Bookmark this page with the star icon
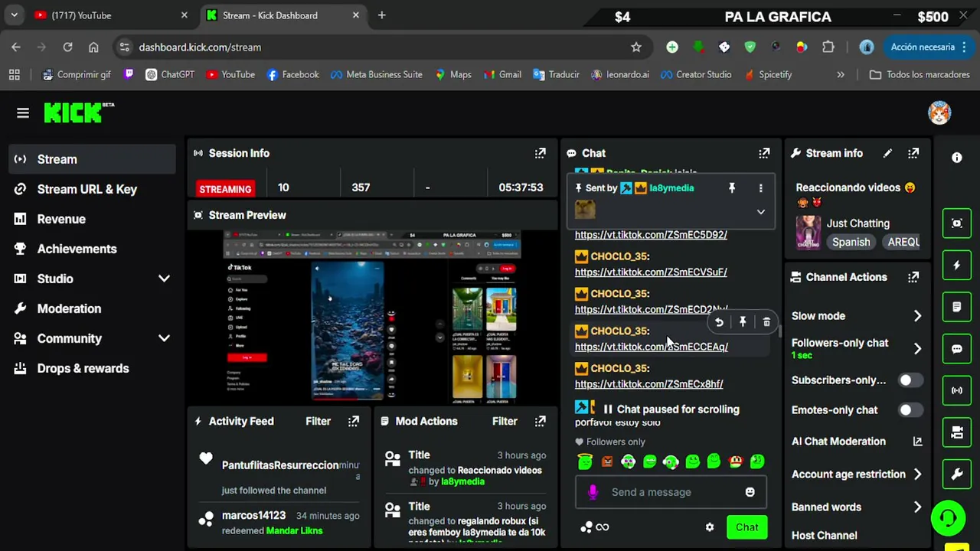Screen dimensions: 980x551 point(636,47)
